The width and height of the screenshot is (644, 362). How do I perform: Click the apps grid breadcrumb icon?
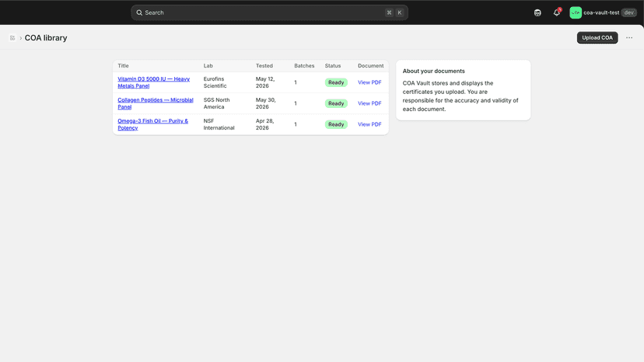click(x=12, y=38)
